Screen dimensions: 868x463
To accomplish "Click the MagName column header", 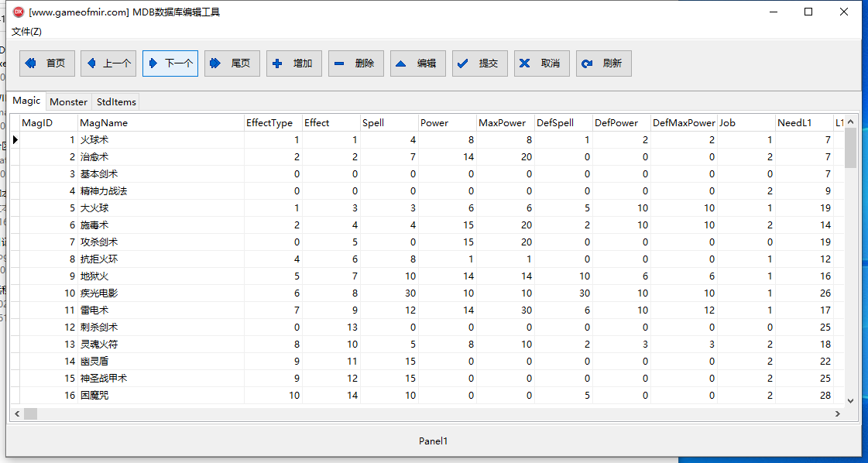I will 161,123.
